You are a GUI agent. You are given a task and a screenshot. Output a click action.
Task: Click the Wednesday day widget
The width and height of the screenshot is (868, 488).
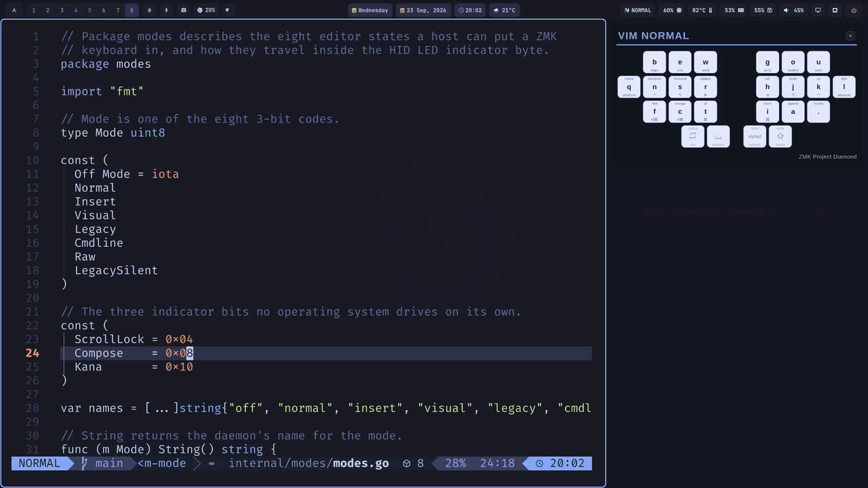[370, 10]
